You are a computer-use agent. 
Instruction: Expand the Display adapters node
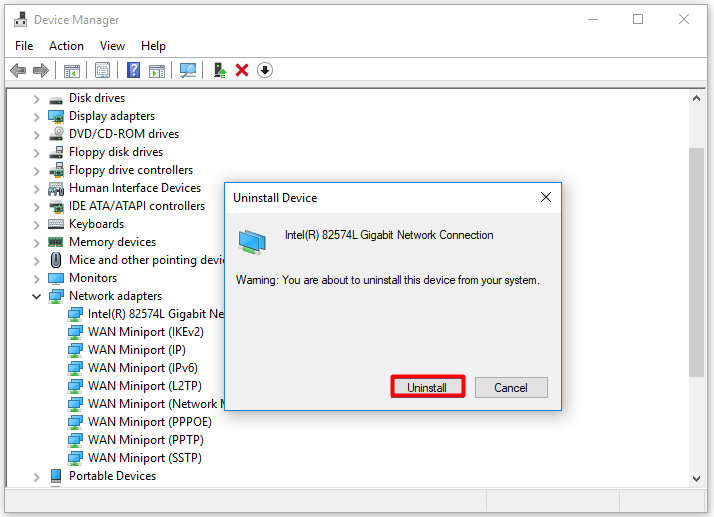[x=36, y=117]
